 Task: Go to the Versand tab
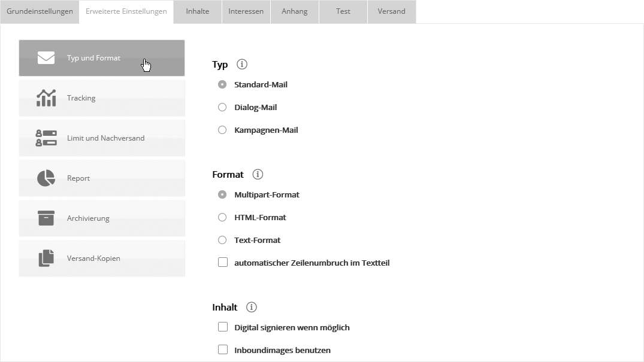391,11
